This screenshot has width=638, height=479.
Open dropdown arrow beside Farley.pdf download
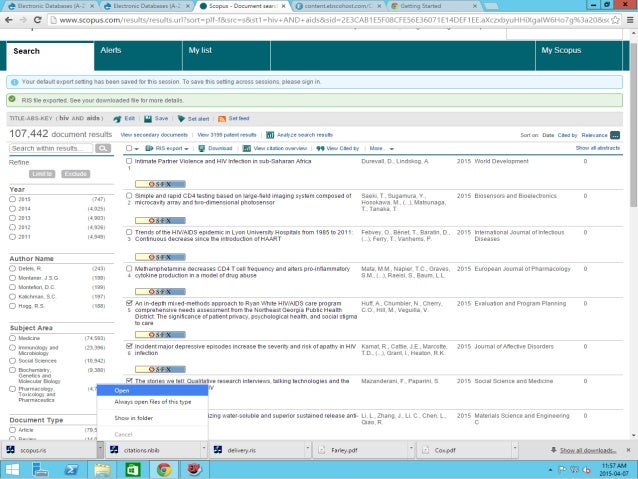click(x=411, y=450)
